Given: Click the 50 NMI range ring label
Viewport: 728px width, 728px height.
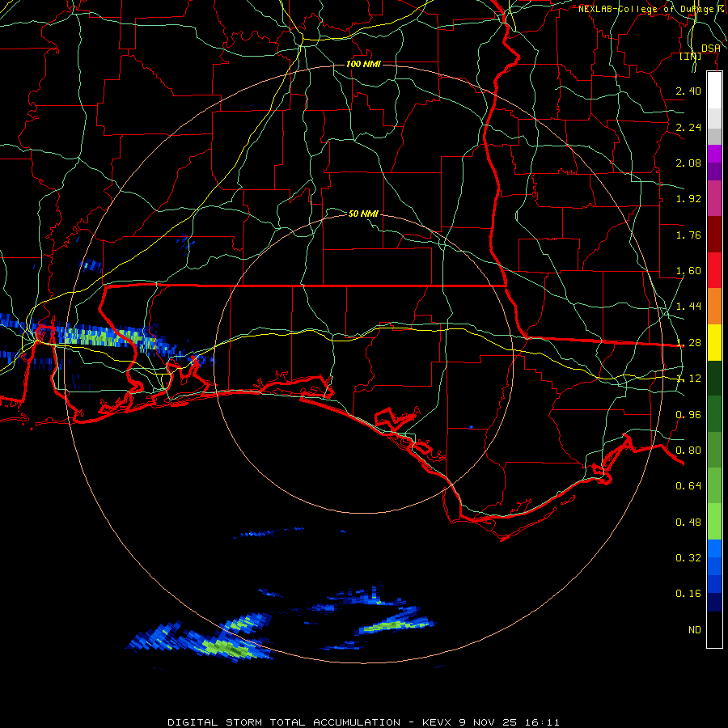Looking at the screenshot, I should tap(363, 214).
